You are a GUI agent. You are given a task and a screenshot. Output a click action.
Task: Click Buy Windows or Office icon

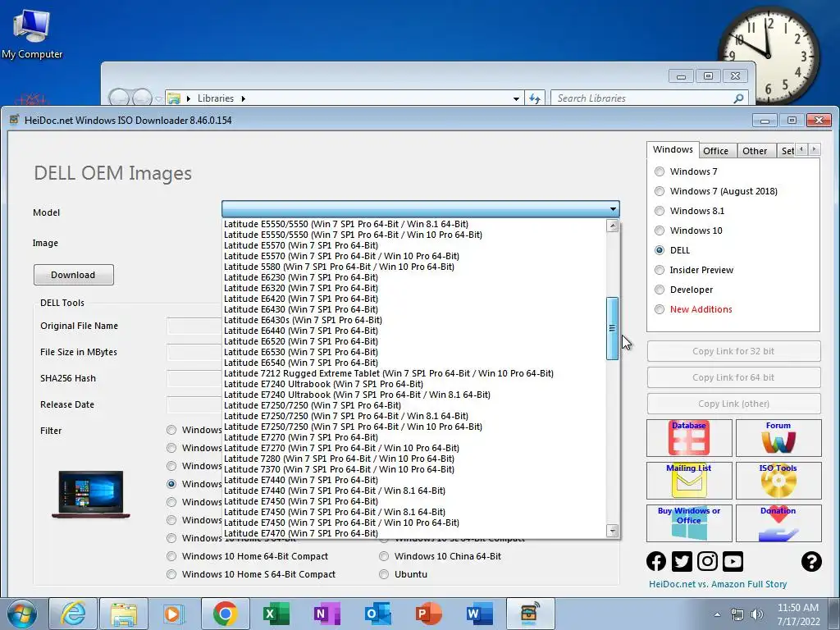[x=689, y=523]
